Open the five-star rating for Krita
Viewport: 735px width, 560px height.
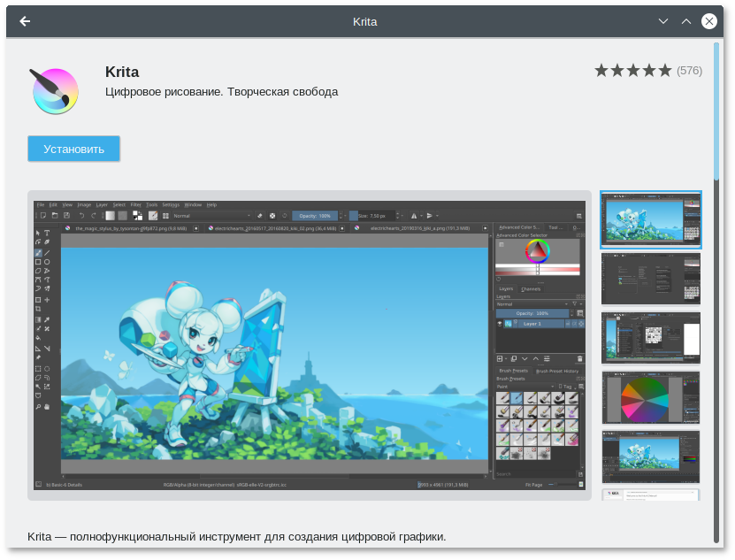click(x=632, y=71)
